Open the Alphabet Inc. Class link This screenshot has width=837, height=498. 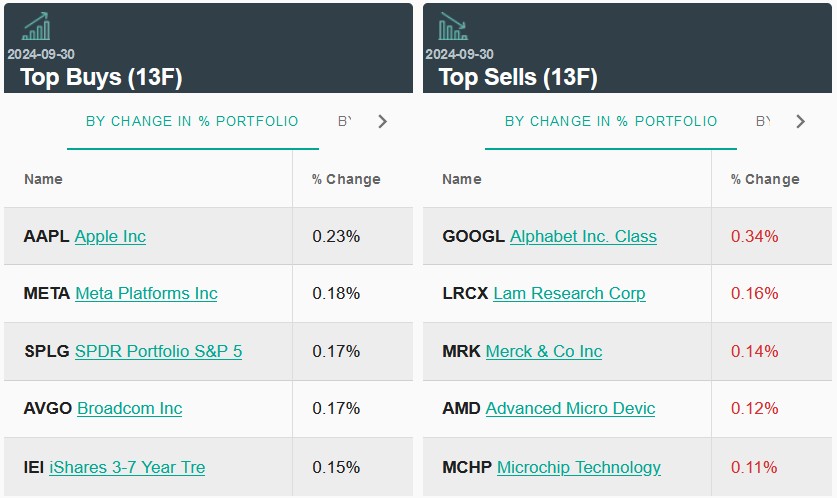pos(583,237)
